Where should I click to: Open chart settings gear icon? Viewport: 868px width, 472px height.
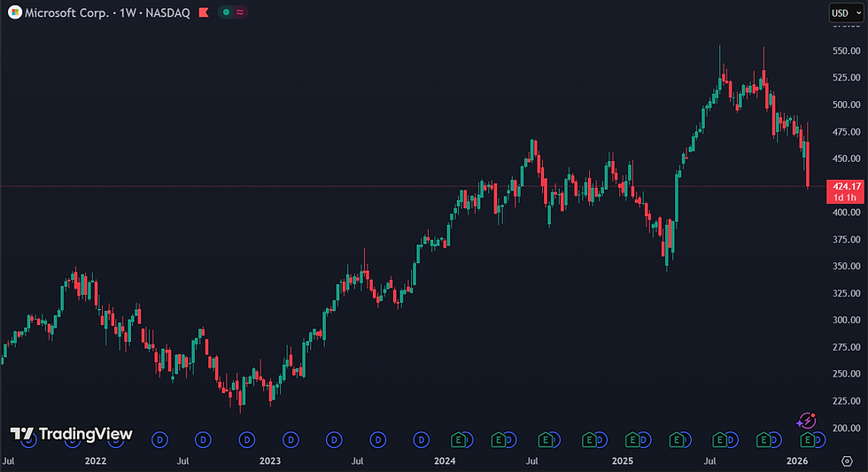847,461
